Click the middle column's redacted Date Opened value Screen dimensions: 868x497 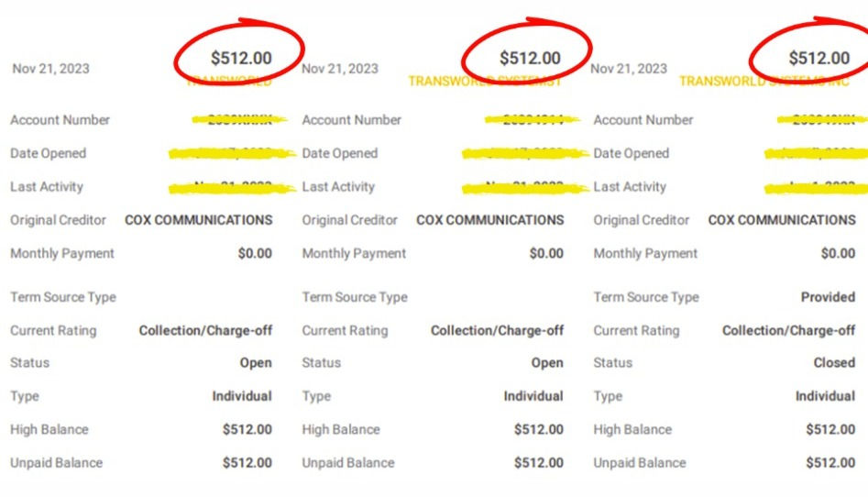(524, 153)
